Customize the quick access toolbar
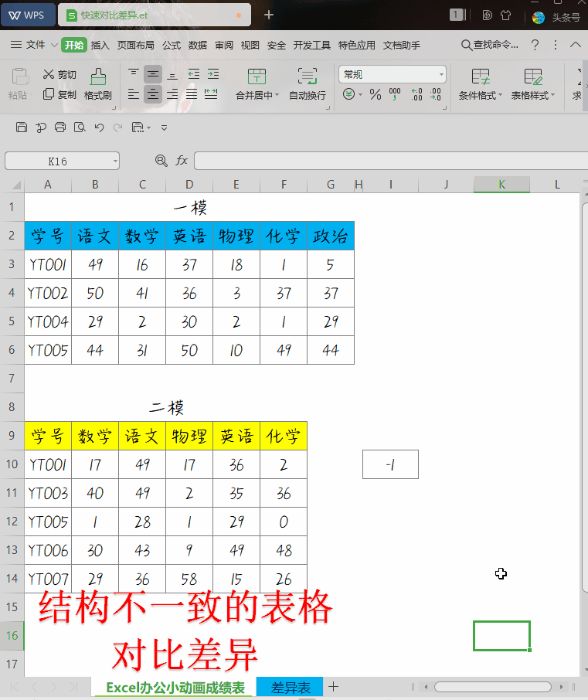 (x=165, y=127)
